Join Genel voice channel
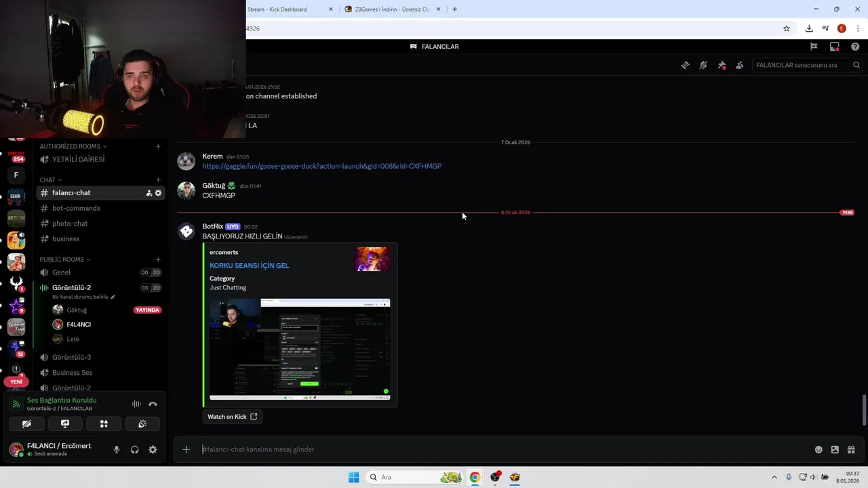The height and width of the screenshot is (488, 868). click(x=100, y=272)
